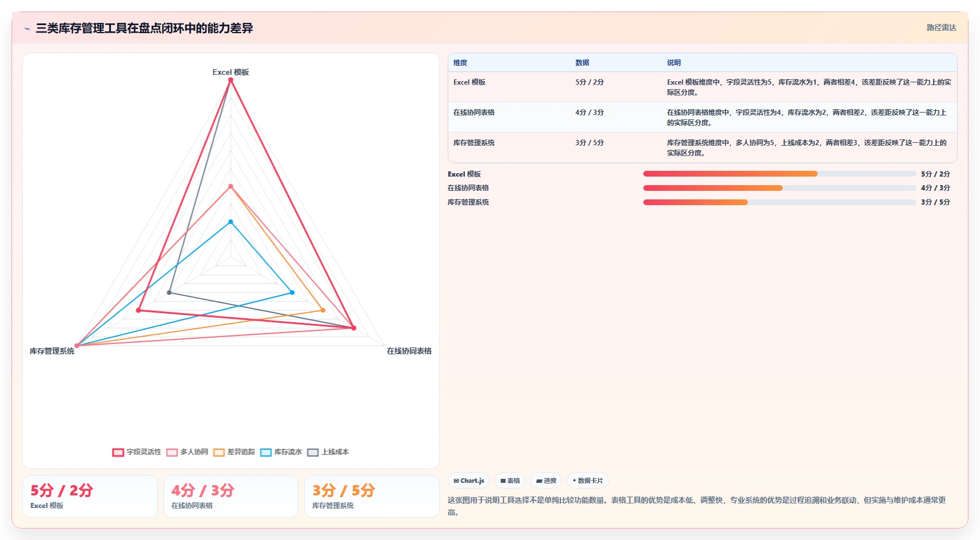The width and height of the screenshot is (980, 540).
Task: Click the 库存管理系统 table row cell
Action: pos(474,143)
